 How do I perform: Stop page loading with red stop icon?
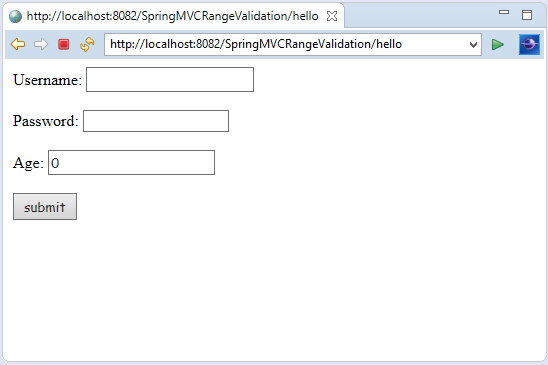64,44
